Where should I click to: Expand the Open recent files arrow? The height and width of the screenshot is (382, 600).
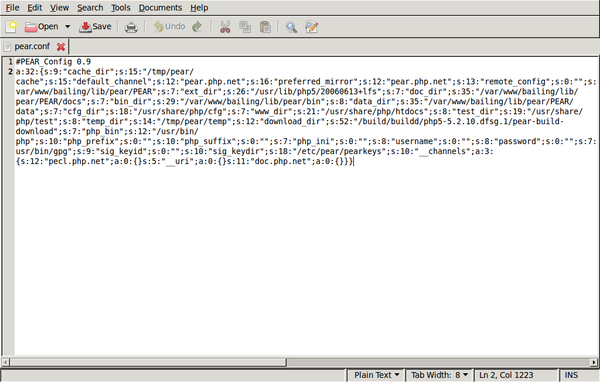click(x=67, y=27)
